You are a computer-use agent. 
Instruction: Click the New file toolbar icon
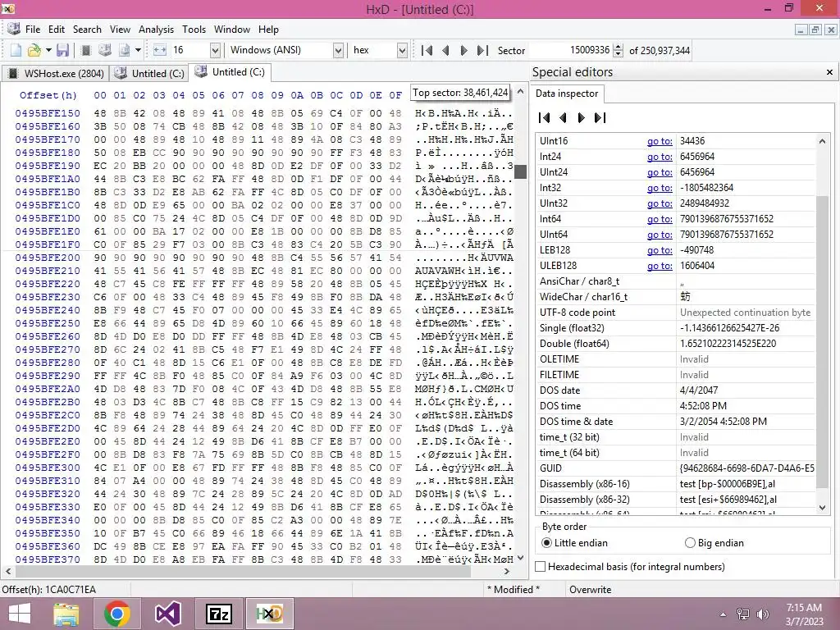[16, 50]
